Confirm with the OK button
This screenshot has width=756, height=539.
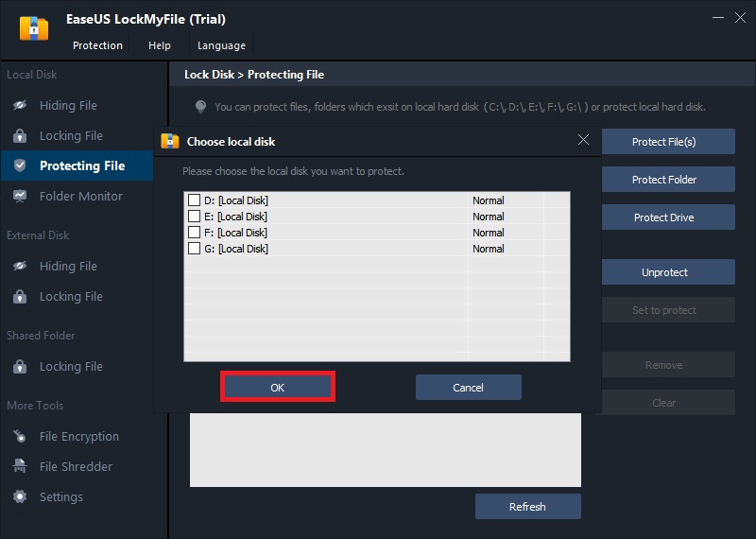click(x=277, y=387)
